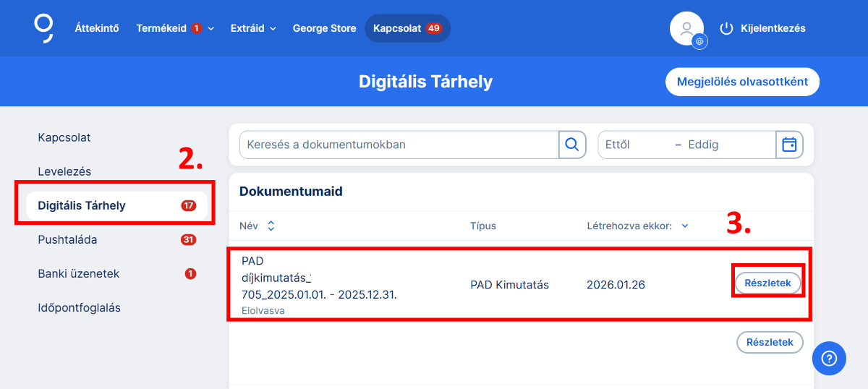Open Időpontfoglalás in the sidebar
868x389 pixels.
[x=80, y=307]
